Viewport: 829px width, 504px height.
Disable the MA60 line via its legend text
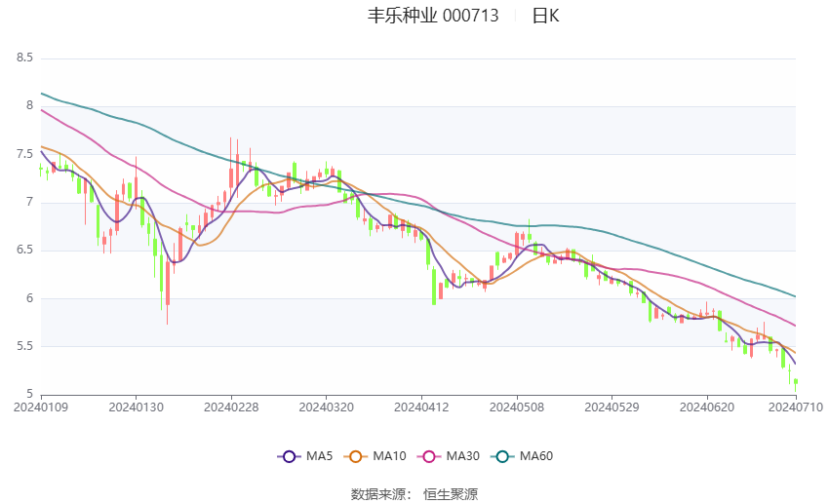coord(535,455)
